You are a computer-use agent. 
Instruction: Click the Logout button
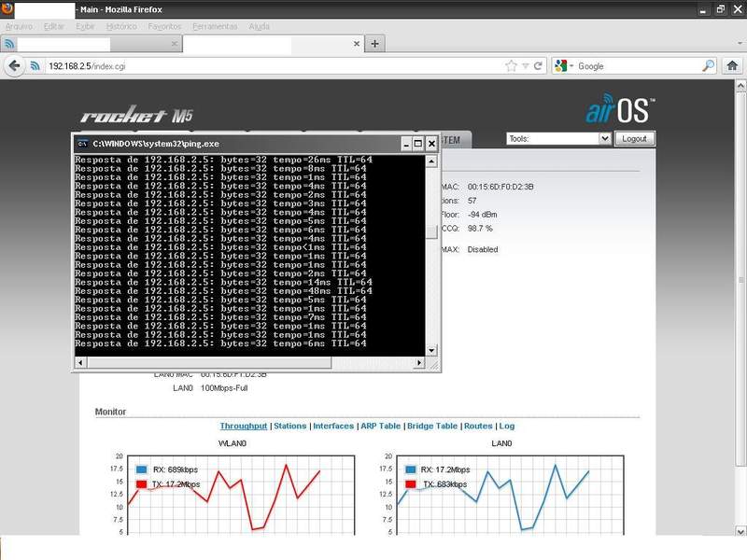click(634, 138)
